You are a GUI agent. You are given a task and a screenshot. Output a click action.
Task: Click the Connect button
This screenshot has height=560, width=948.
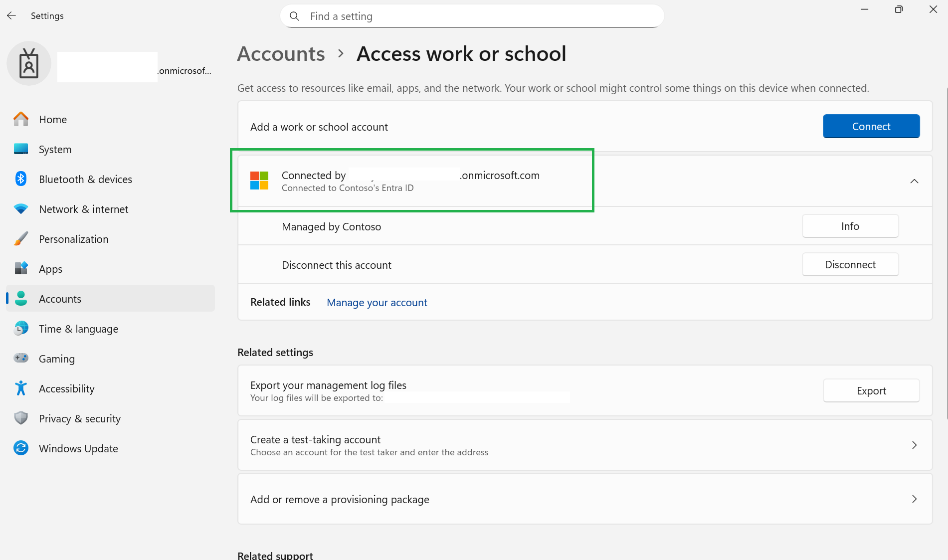[x=871, y=126]
